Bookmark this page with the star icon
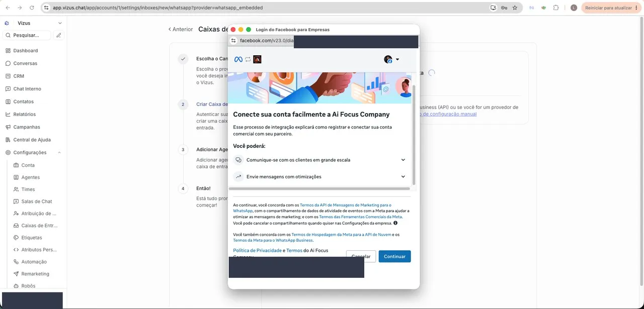This screenshot has height=309, width=644. click(x=515, y=8)
